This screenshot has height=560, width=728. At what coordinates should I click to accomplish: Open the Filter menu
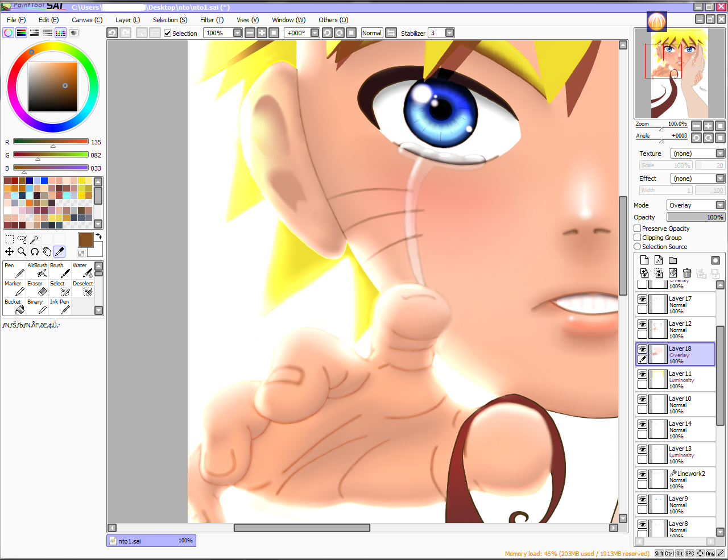pos(212,20)
